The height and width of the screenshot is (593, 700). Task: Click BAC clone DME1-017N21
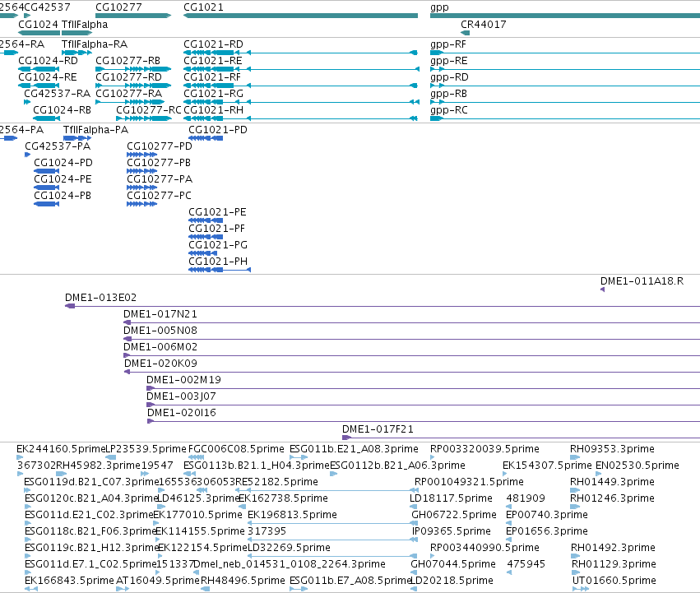160,314
